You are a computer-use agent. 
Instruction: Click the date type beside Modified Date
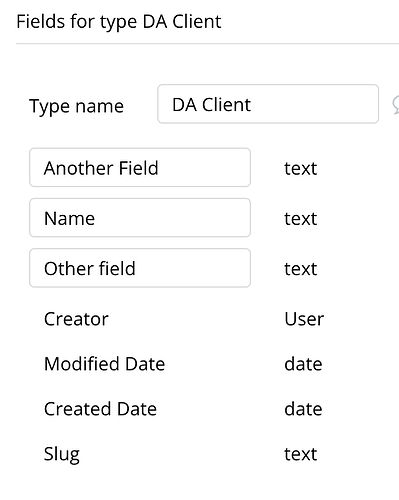[x=303, y=364]
